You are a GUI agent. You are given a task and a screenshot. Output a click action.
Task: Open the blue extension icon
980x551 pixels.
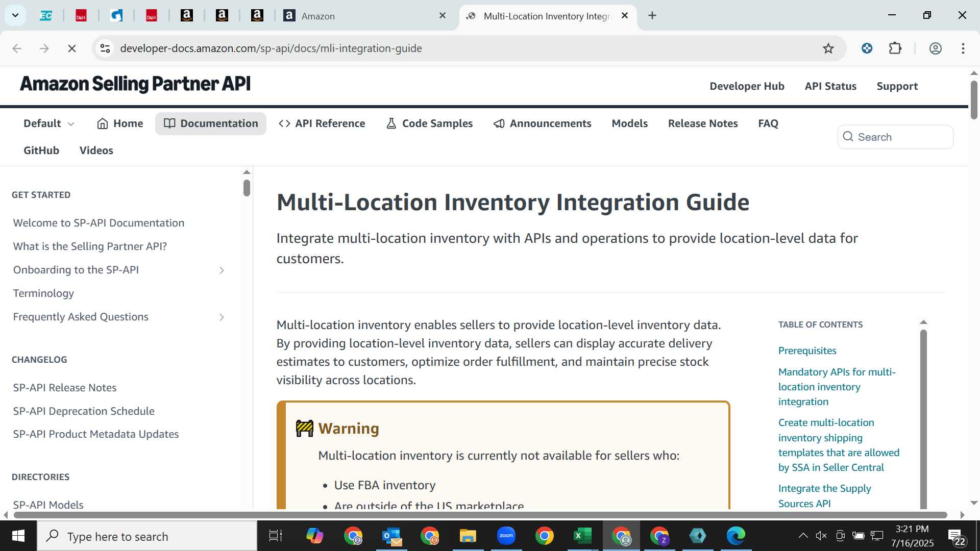tap(867, 48)
